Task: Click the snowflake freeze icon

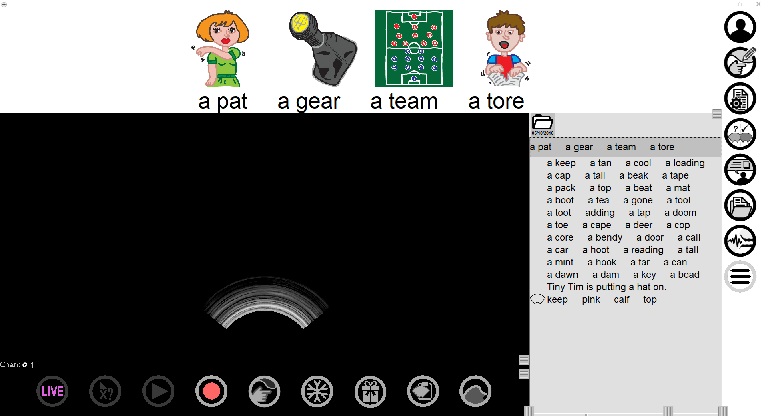Action: coord(316,391)
